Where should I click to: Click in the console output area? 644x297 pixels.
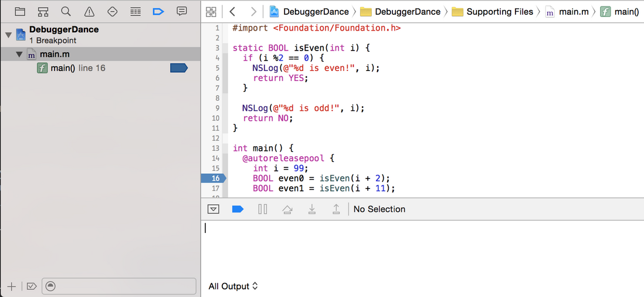tap(422, 251)
